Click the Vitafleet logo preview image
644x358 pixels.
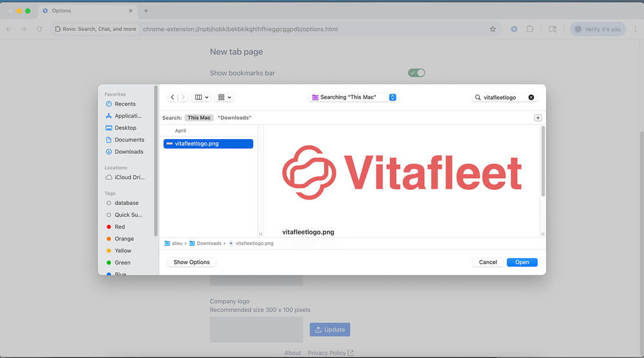(402, 173)
